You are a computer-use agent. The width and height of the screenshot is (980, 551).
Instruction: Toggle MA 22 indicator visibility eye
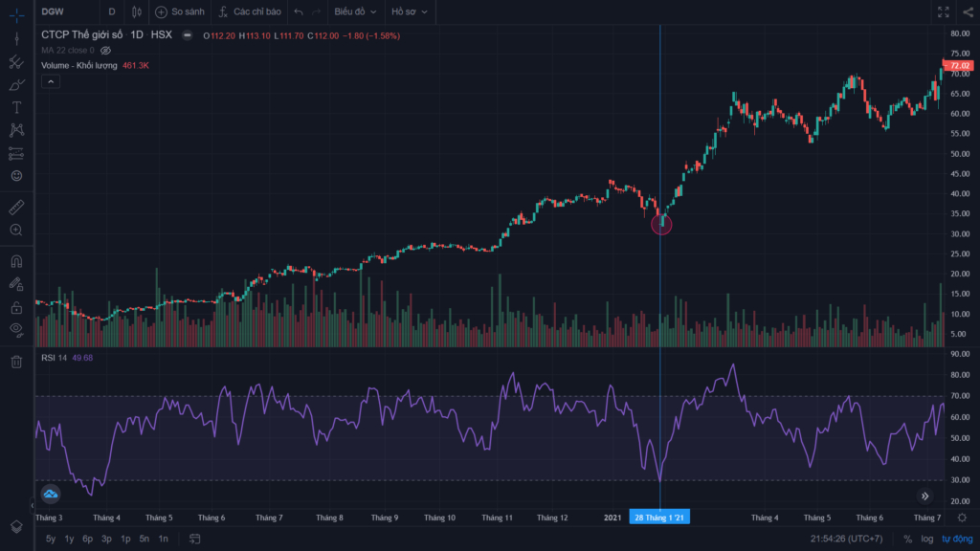coord(105,51)
